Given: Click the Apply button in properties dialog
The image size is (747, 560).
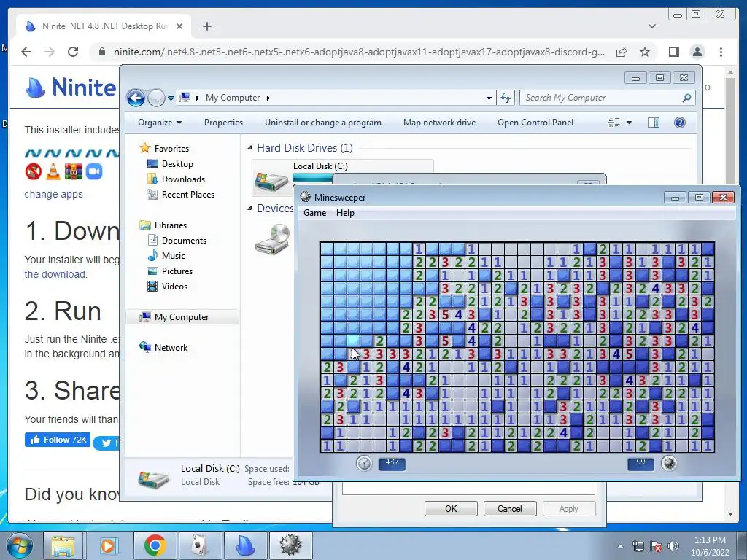Looking at the screenshot, I should point(569,508).
